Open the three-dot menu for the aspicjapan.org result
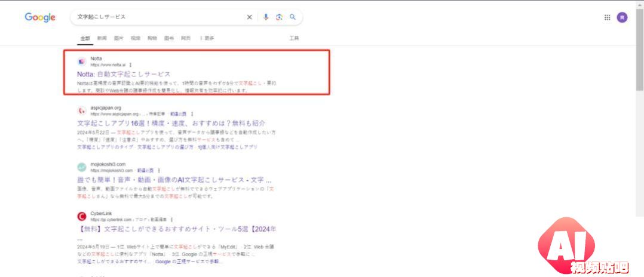The image size is (644, 277). [192, 113]
